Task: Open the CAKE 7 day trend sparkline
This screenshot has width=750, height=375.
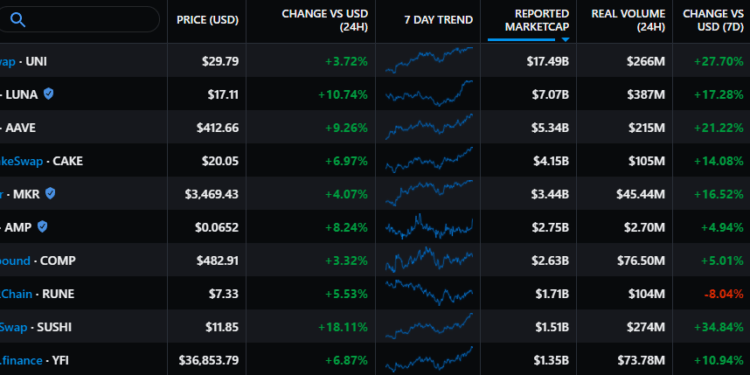Action: (x=429, y=160)
